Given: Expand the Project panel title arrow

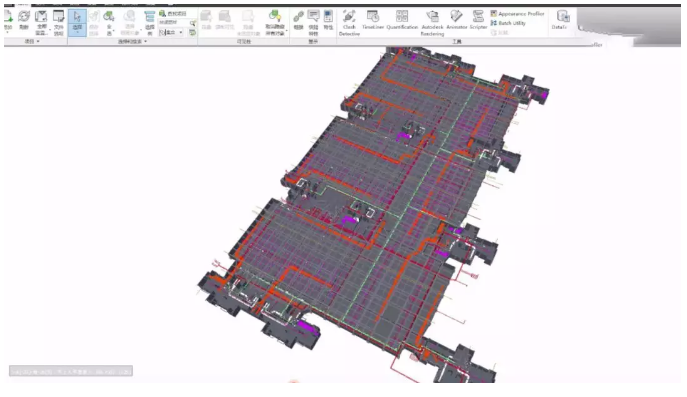Looking at the screenshot, I should coord(38,41).
